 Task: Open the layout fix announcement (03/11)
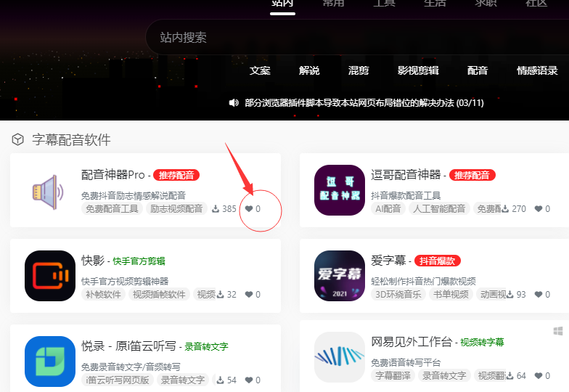(364, 103)
